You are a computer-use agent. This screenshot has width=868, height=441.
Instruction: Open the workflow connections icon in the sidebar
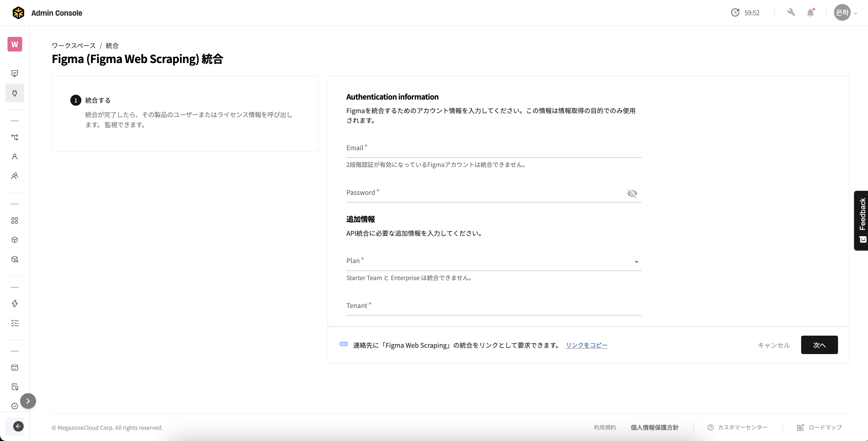[x=15, y=137]
